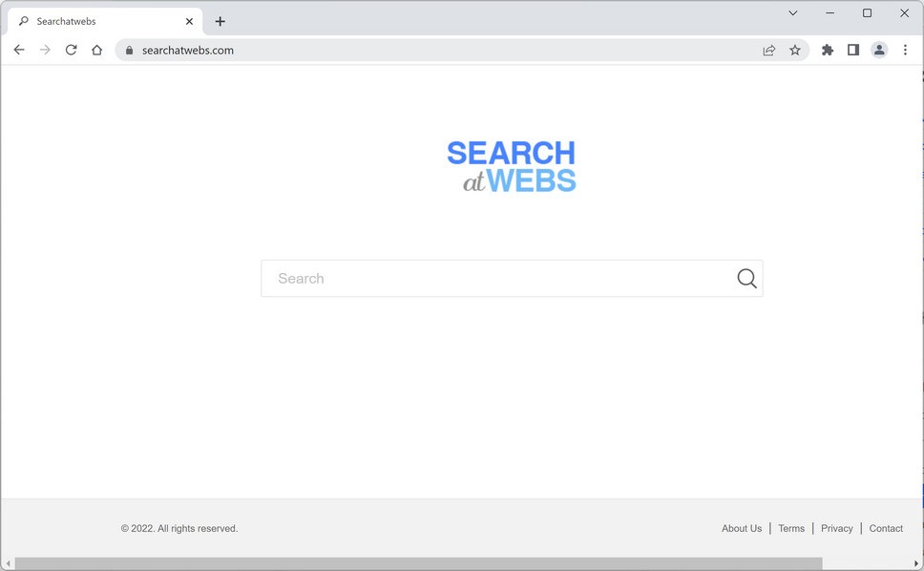Image resolution: width=924 pixels, height=571 pixels.
Task: Click the address bar URL
Action: [x=188, y=50]
